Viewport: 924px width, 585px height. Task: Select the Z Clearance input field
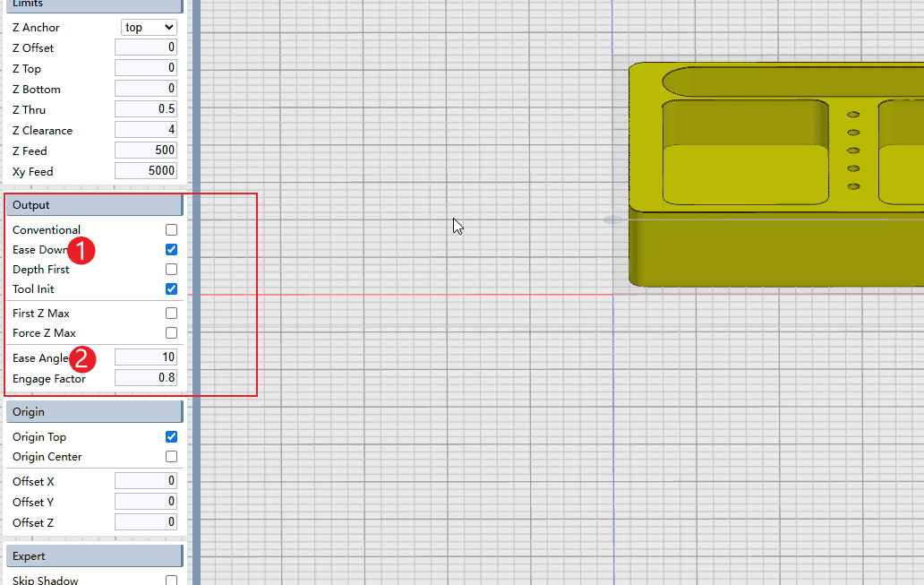tap(146, 130)
